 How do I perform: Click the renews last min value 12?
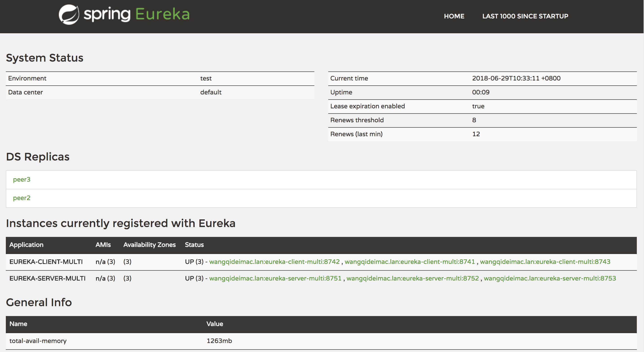(476, 134)
